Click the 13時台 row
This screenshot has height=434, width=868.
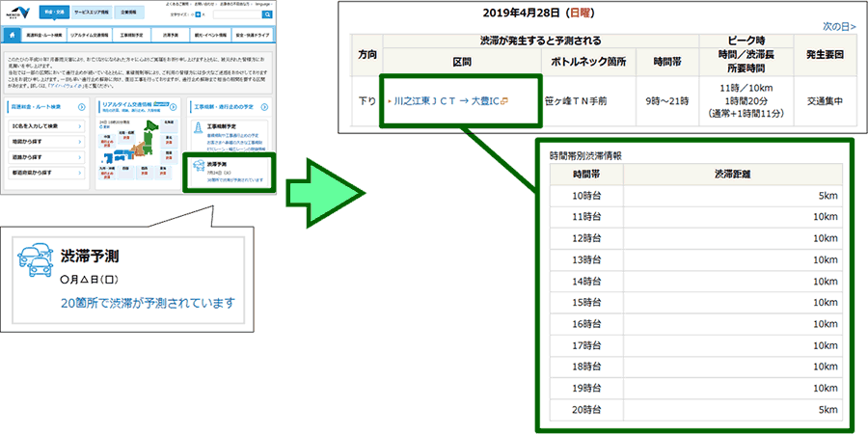[x=696, y=259]
